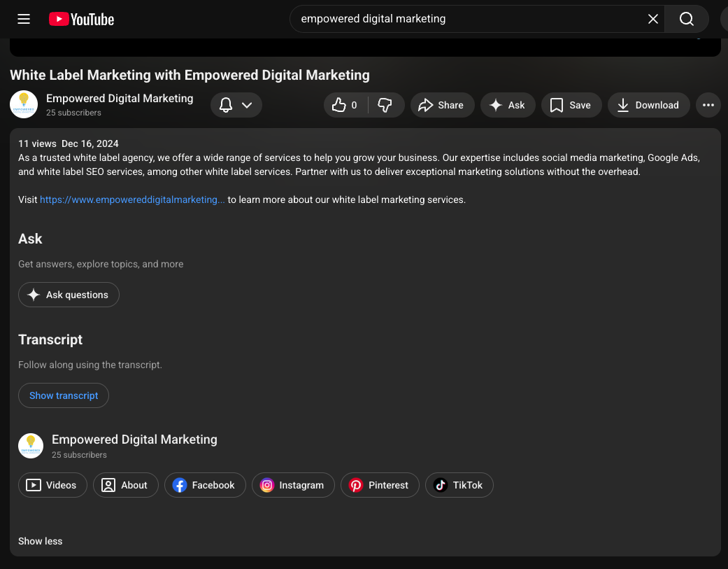
Task: Switch to the channel's About tab
Action: [125, 484]
